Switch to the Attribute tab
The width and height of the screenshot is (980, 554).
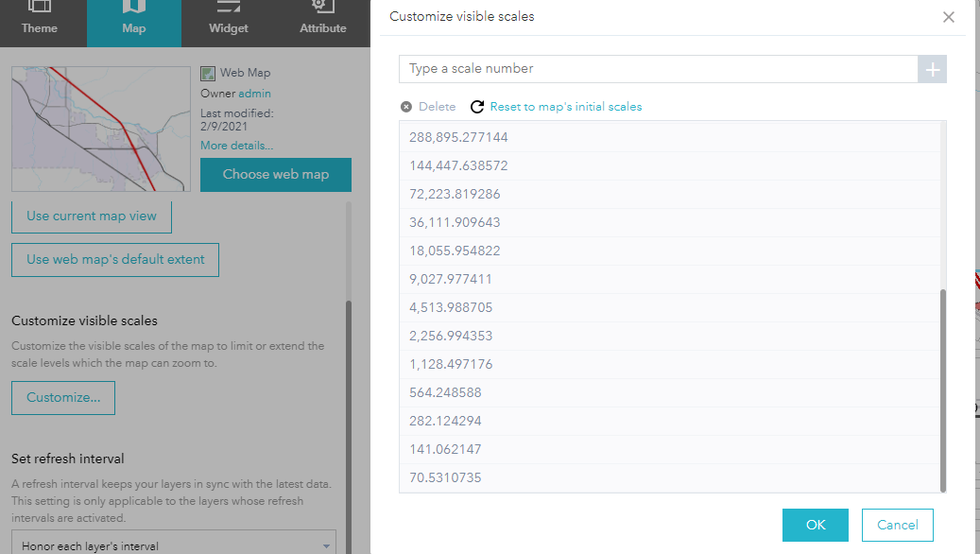click(x=322, y=21)
